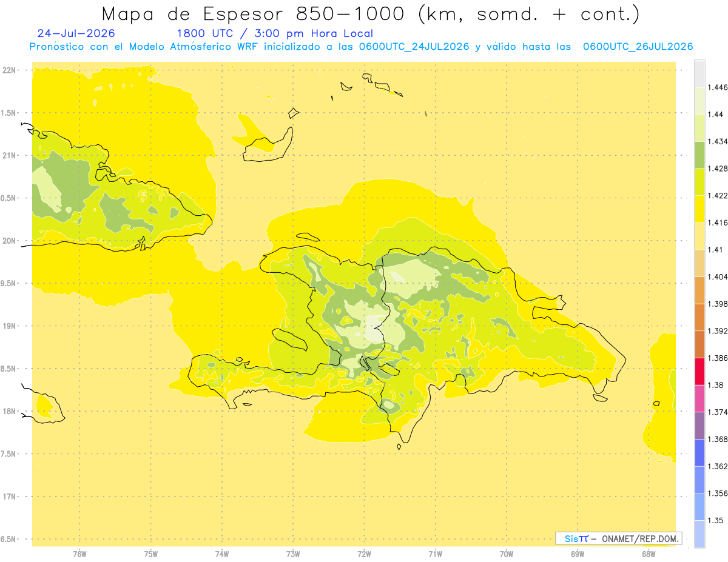Image resolution: width=728 pixels, height=562 pixels.
Task: Click the colorbar value "1.404"
Action: (x=718, y=277)
